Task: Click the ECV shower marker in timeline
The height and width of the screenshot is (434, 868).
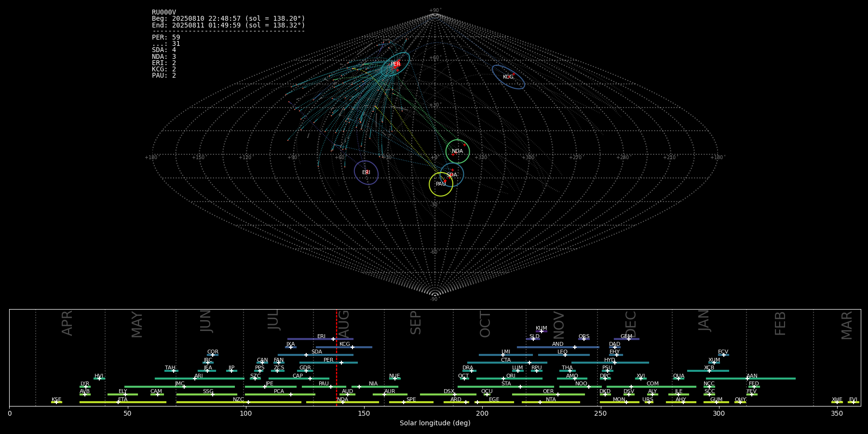Action: click(x=723, y=355)
